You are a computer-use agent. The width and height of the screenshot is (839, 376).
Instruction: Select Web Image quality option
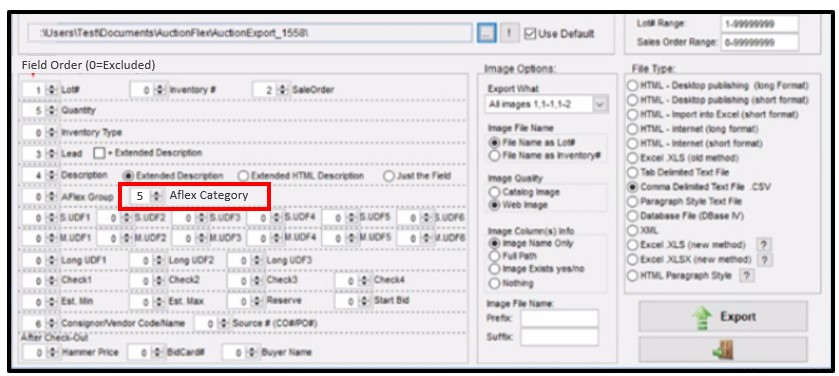tap(494, 205)
